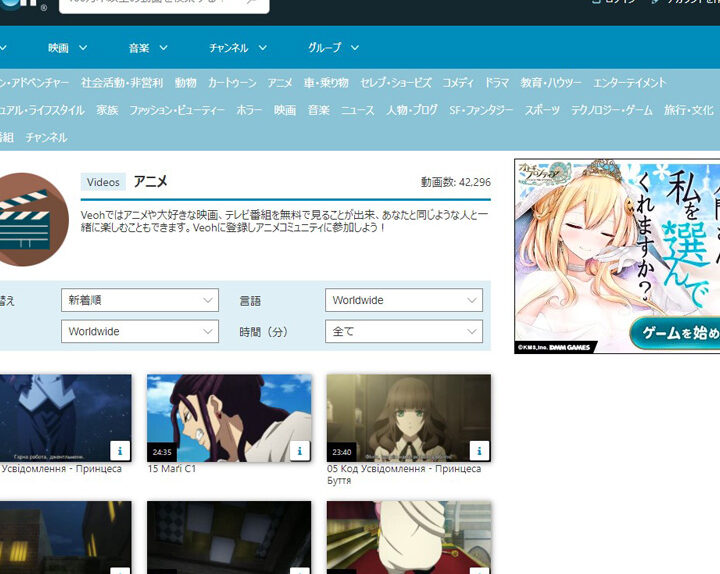
Task: Select the カートゥーン category
Action: click(232, 83)
